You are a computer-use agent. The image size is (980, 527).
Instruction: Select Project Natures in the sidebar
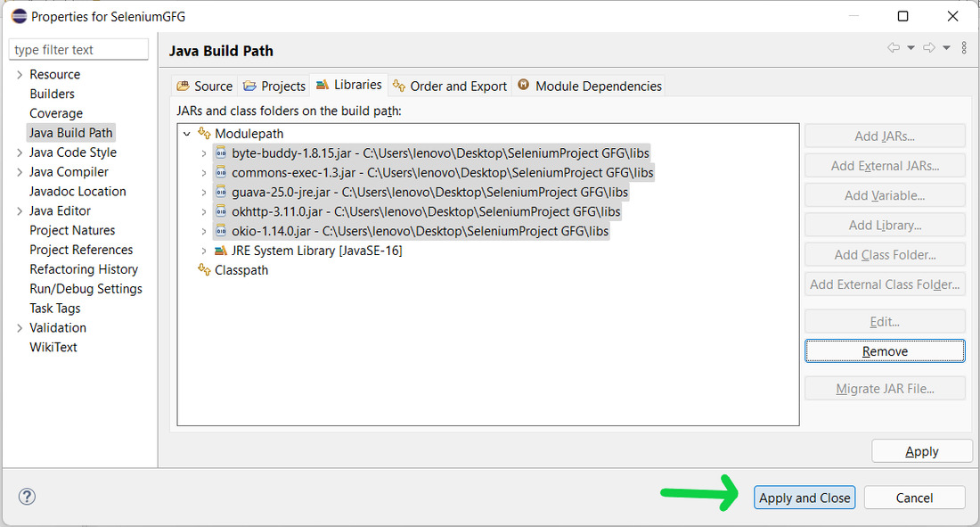(x=72, y=230)
